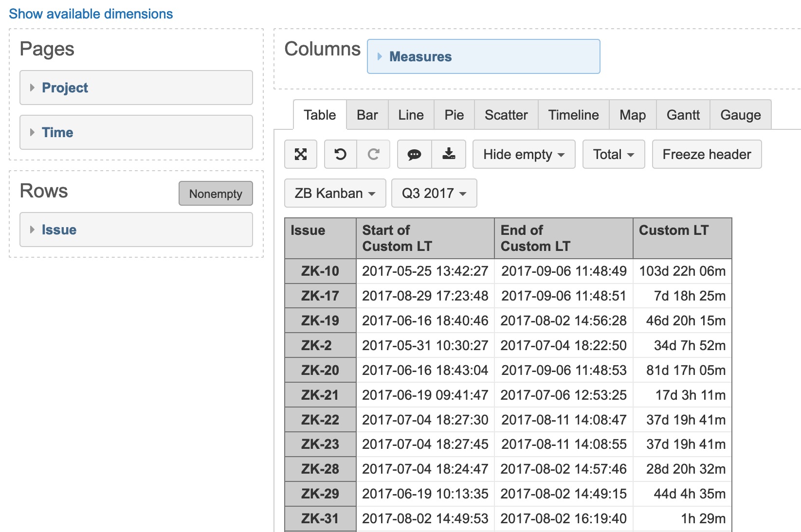Click the 46d 20h 15m value
801x532 pixels.
(x=682, y=320)
